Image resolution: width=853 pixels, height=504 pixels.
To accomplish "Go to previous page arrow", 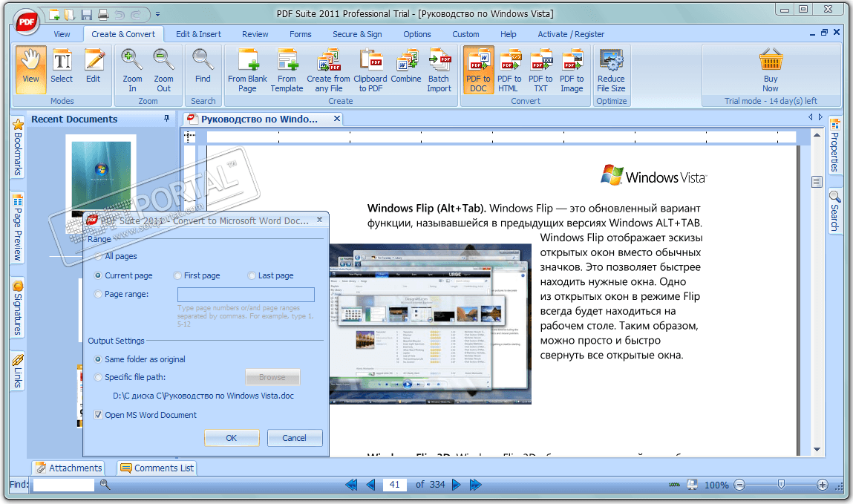I will (x=371, y=485).
